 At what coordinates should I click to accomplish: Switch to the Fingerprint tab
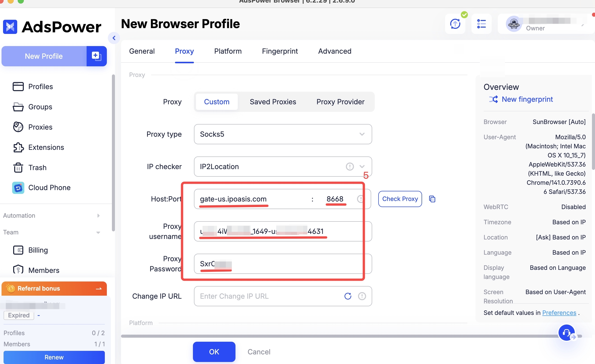(280, 51)
